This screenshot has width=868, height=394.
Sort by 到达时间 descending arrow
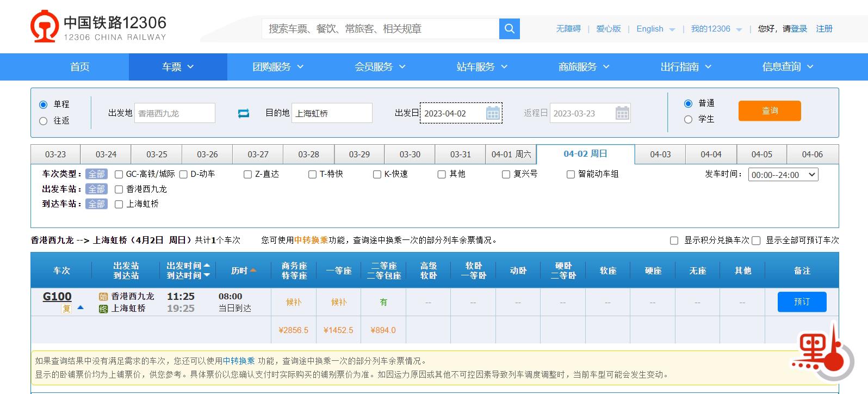click(207, 275)
